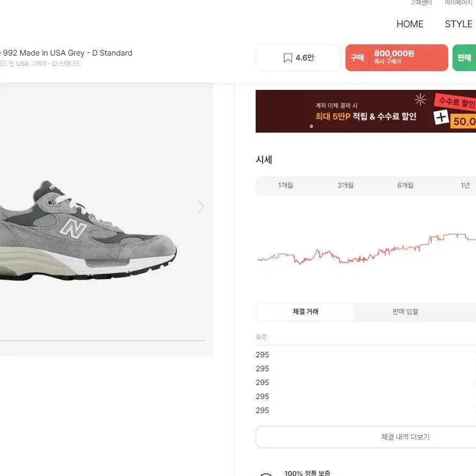
Task: Open STYLE in the top navigation
Action: point(458,24)
